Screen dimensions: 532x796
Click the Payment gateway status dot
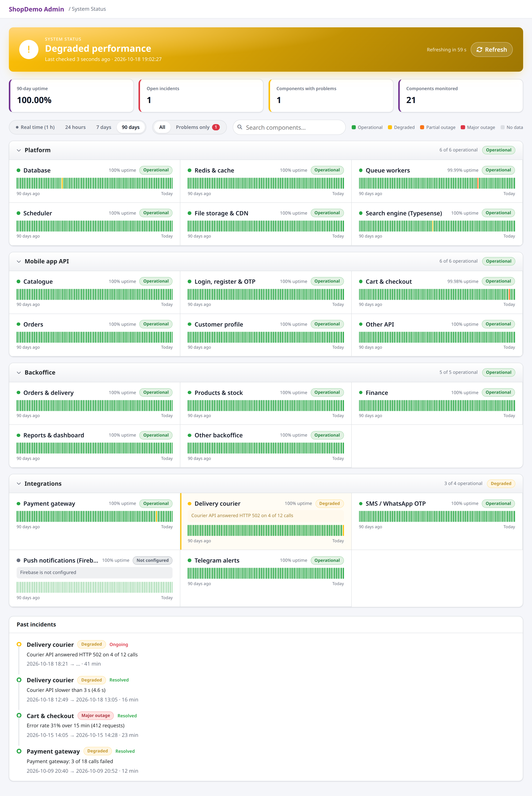(19, 504)
